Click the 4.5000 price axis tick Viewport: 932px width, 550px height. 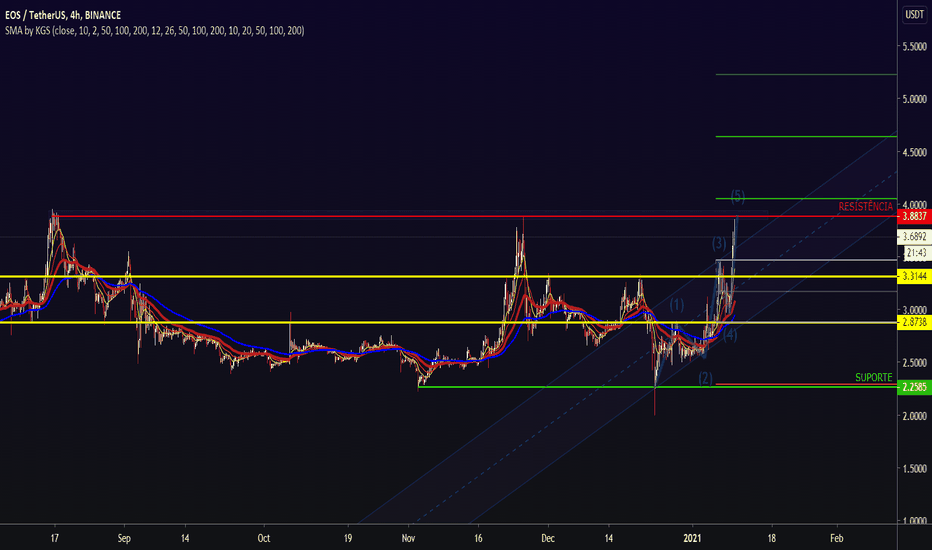(x=914, y=152)
